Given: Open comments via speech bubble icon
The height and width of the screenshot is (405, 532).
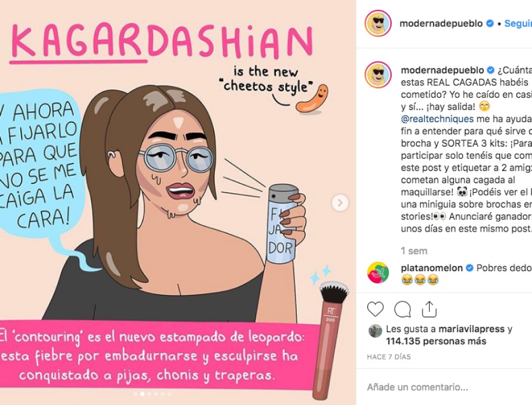Looking at the screenshot, I should tap(403, 309).
